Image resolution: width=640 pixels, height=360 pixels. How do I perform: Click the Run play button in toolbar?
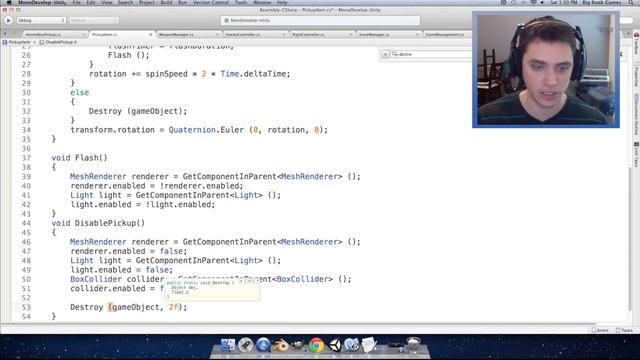click(8, 20)
